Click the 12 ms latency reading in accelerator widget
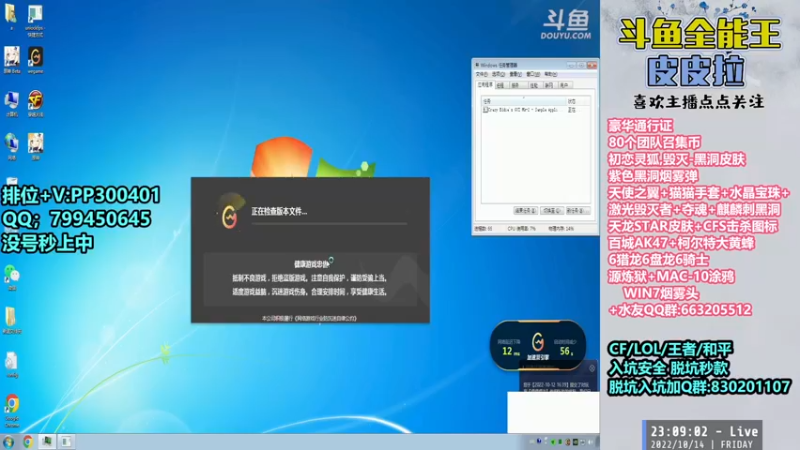800x450 pixels. 510,351
